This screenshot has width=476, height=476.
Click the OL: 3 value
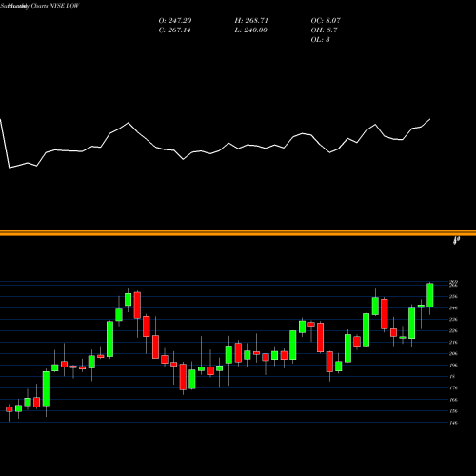320,40
